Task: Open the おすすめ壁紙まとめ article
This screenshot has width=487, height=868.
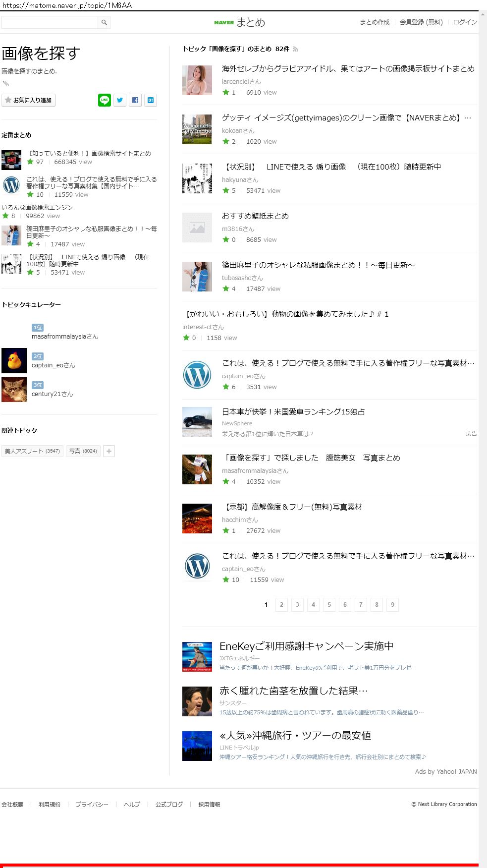Action: click(x=255, y=216)
